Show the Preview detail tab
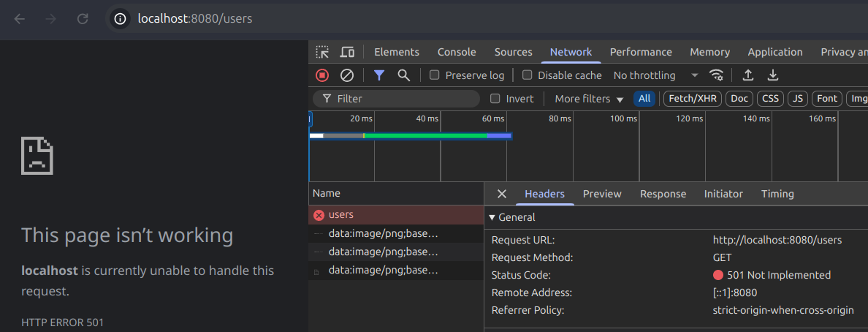The image size is (868, 332). click(x=602, y=194)
